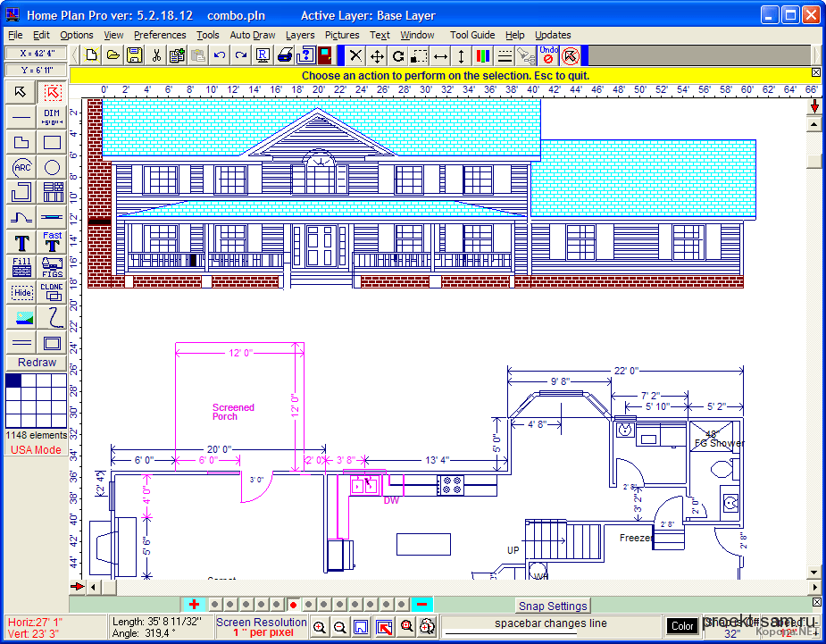Open the Tool Guide menu

(472, 35)
